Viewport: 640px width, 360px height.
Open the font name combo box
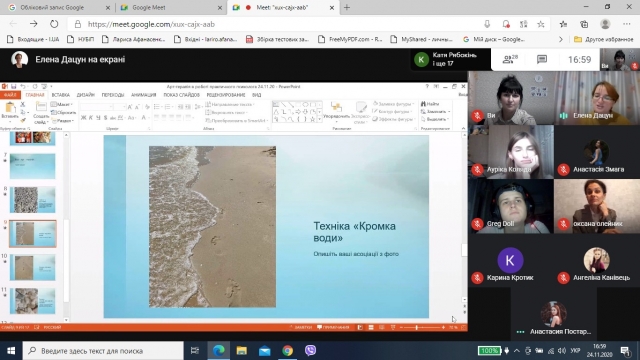(96, 107)
